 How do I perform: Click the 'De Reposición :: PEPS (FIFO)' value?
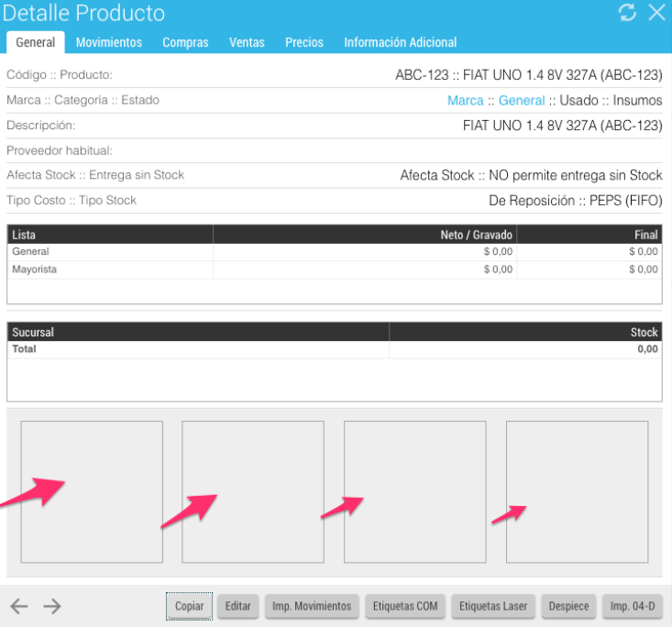tap(576, 201)
